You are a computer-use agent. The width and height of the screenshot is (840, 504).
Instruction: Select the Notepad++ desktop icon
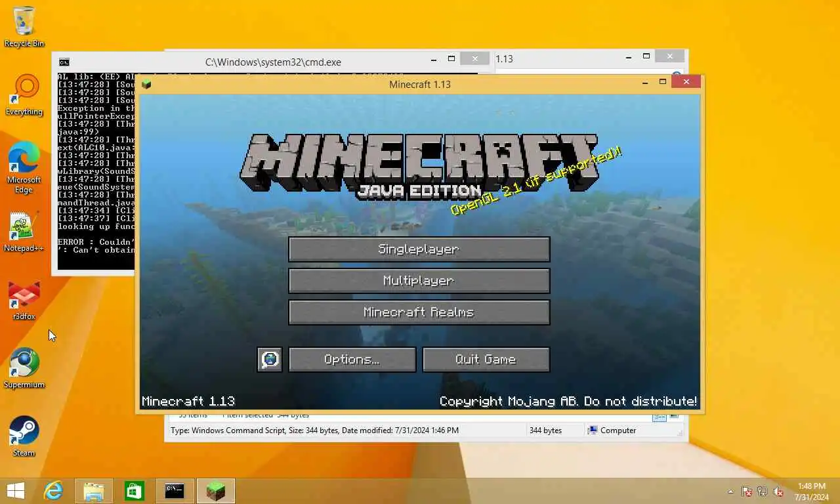coord(24,232)
